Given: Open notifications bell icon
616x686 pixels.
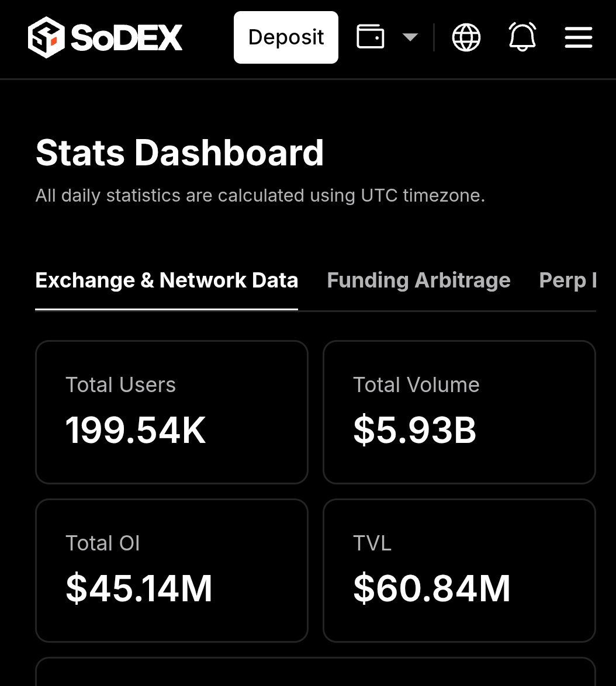Looking at the screenshot, I should coord(522,37).
